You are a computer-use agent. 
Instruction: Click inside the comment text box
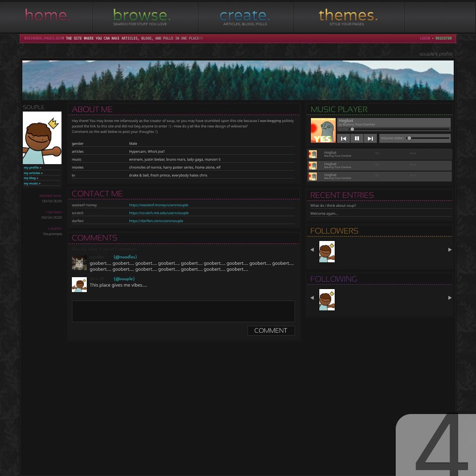183,311
